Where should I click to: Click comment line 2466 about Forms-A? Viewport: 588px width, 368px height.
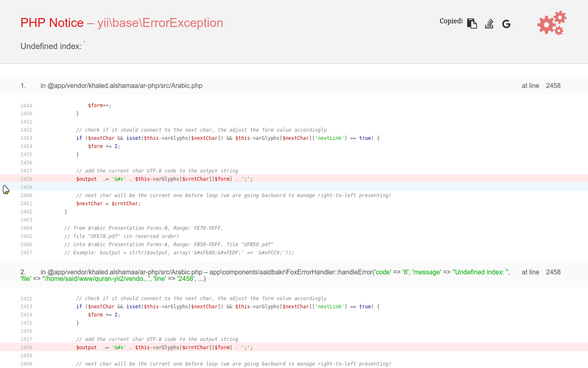click(x=169, y=245)
